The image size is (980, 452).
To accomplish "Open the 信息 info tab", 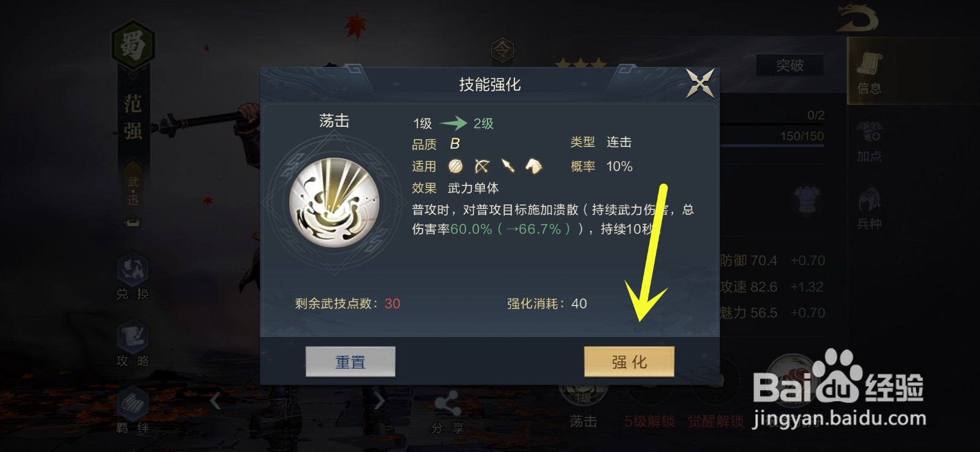I will [x=869, y=72].
